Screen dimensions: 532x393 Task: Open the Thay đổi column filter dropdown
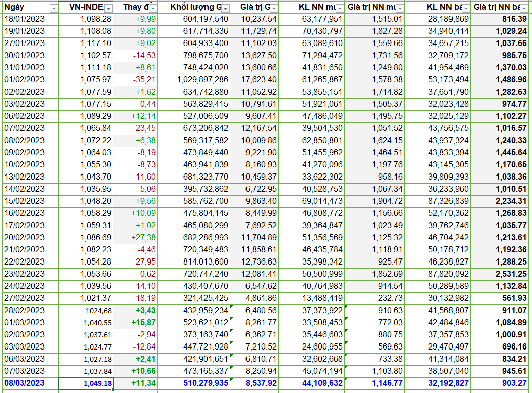coord(153,8)
